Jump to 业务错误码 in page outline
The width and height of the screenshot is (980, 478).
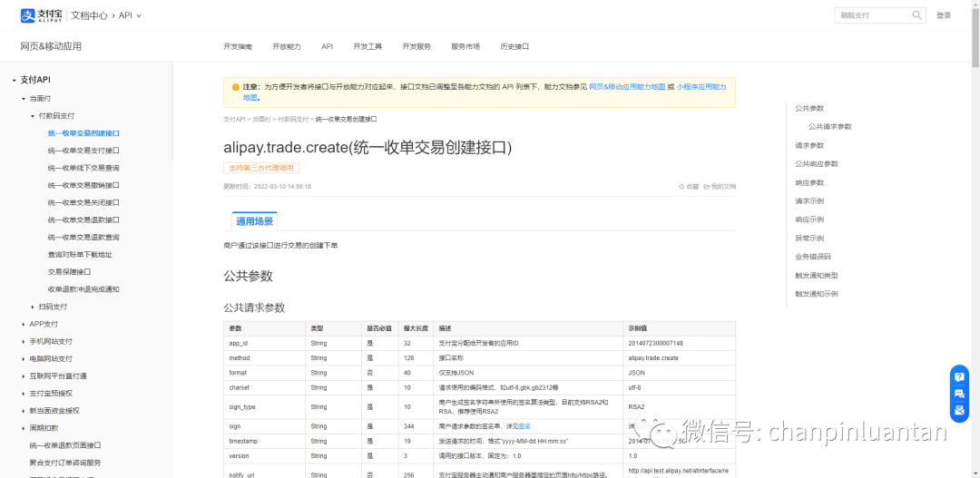[813, 257]
